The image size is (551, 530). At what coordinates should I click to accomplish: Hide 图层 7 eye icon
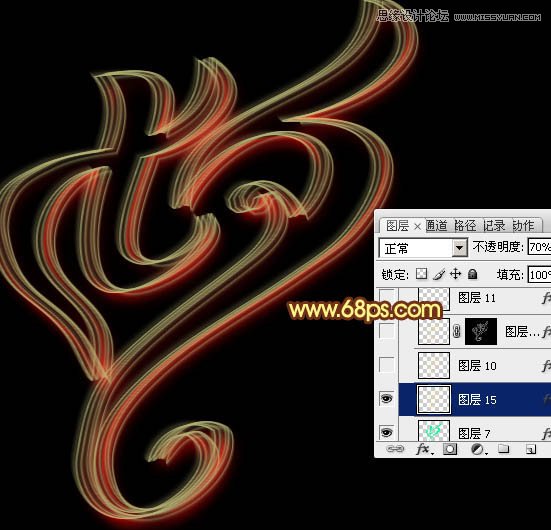[386, 432]
